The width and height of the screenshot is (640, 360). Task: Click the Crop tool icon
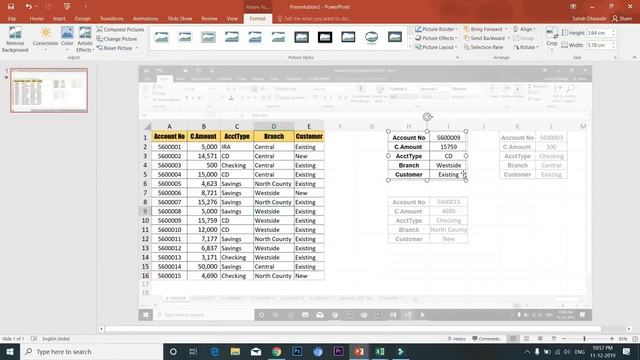pyautogui.click(x=551, y=33)
